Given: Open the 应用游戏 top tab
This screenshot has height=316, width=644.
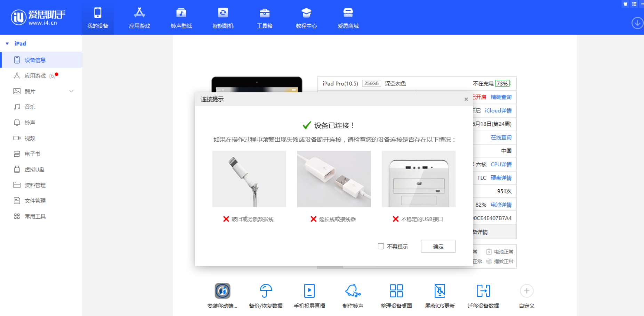Looking at the screenshot, I should coord(139,18).
